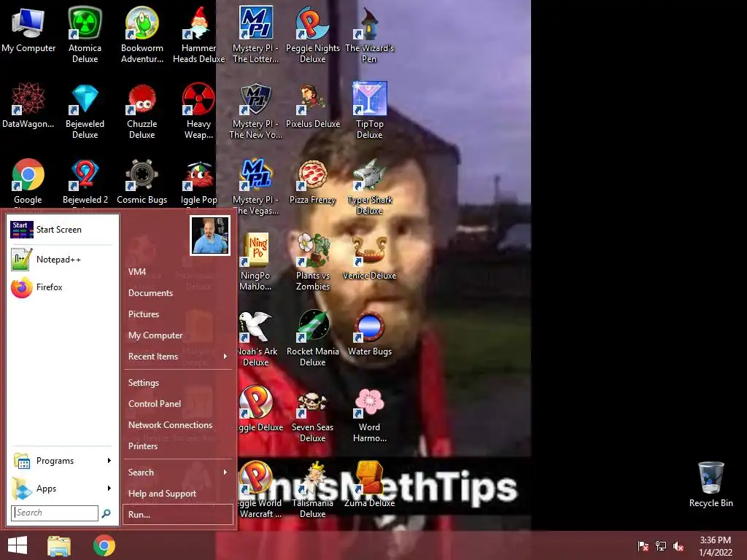Expand the Search submenu arrow
Image resolution: width=747 pixels, height=560 pixels.
[225, 472]
